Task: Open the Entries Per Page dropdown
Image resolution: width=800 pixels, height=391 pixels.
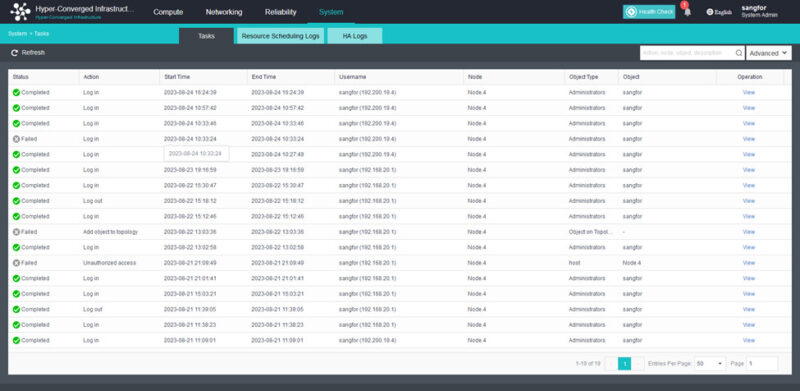Action: pos(710,363)
